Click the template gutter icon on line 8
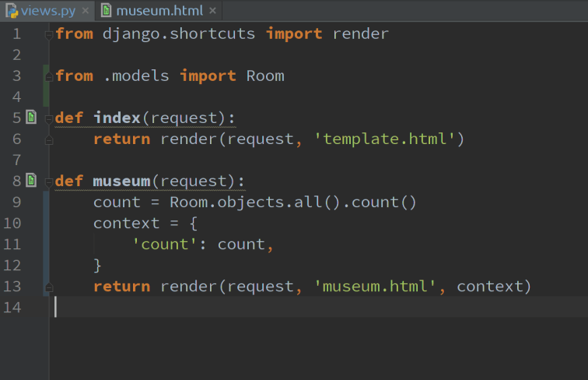This screenshot has height=380, width=588. tap(31, 181)
